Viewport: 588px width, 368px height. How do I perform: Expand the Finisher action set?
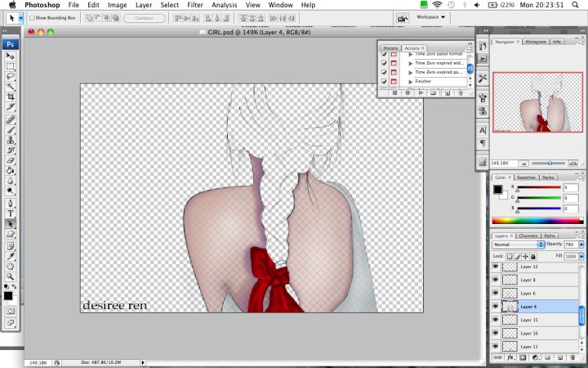pyautogui.click(x=411, y=82)
